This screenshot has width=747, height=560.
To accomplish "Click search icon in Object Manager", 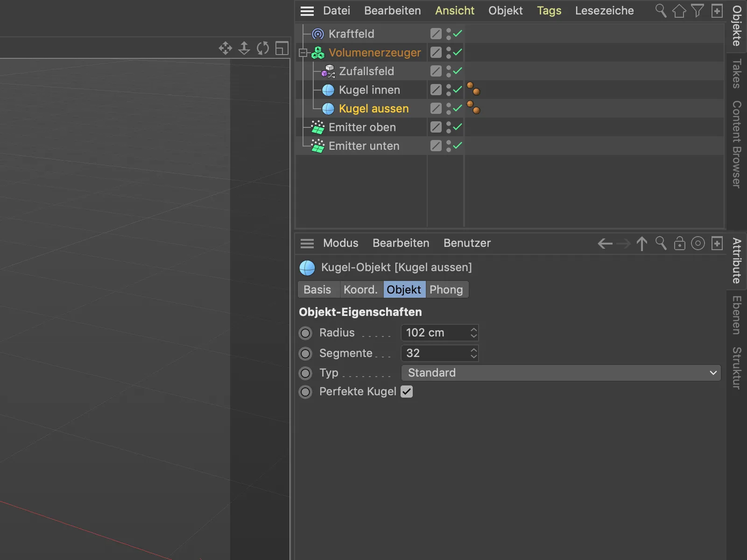I will [x=661, y=10].
